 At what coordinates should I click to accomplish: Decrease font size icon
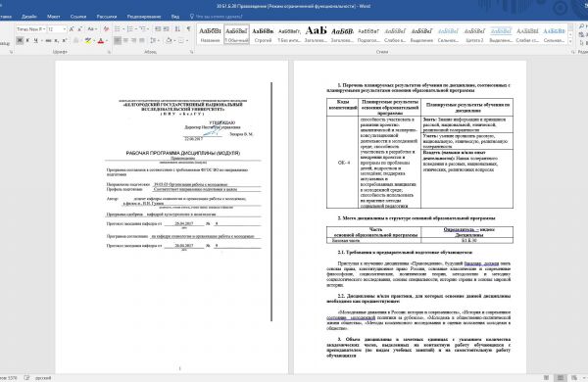pos(79,28)
